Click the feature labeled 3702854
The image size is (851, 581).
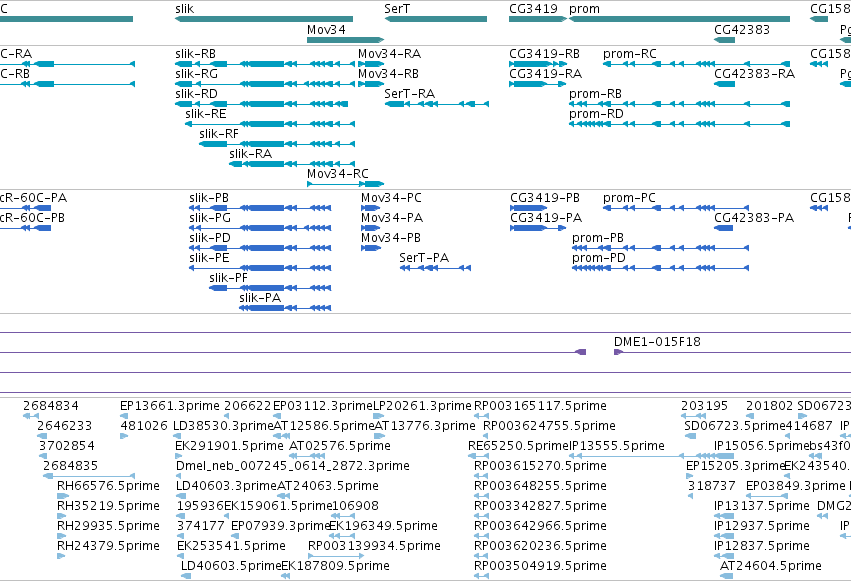click(67, 446)
